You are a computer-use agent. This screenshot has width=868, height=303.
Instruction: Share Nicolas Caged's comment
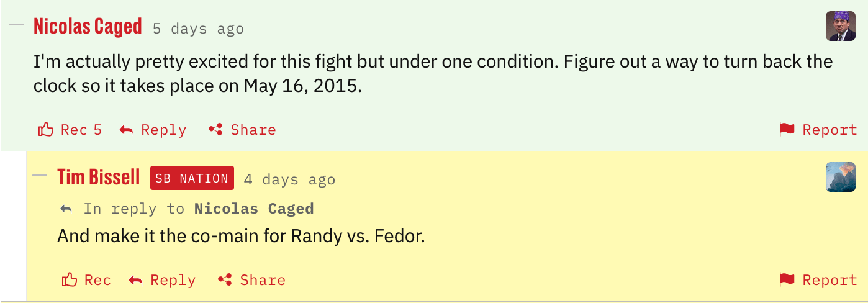click(242, 130)
